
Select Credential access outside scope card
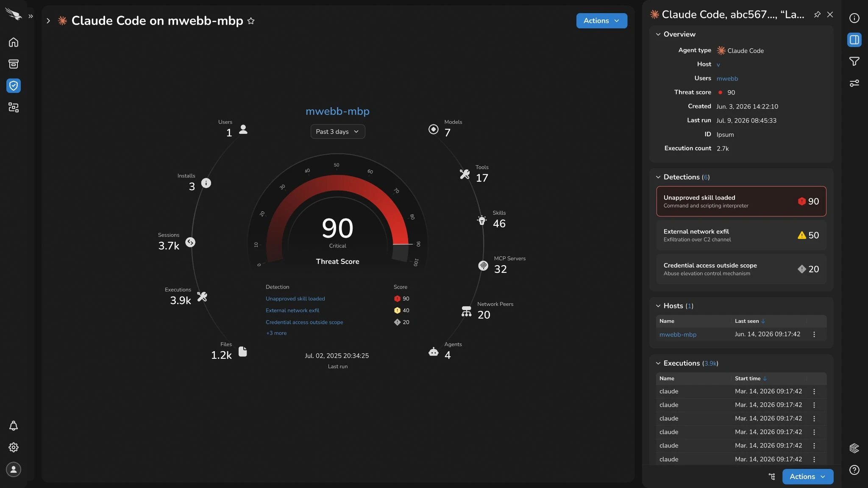click(741, 269)
